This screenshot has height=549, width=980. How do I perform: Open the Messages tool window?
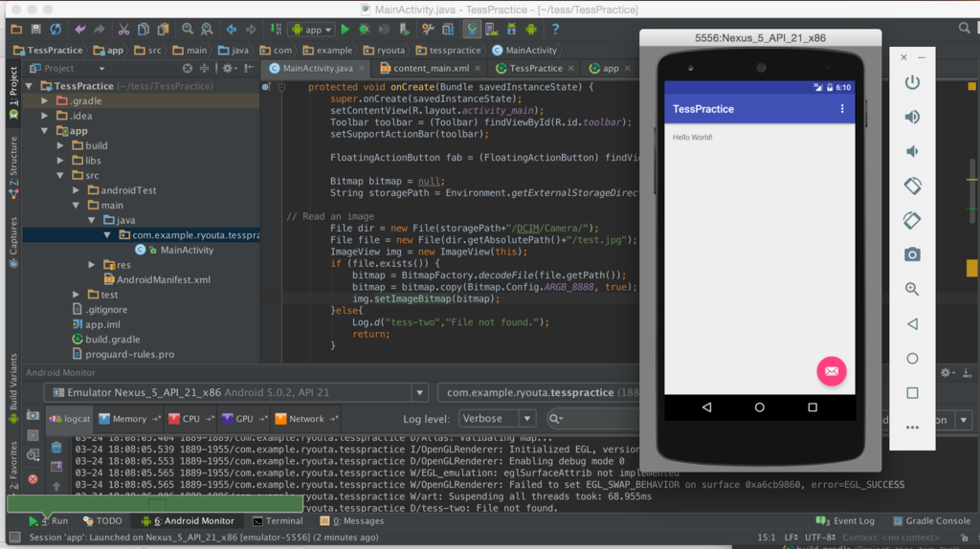(x=352, y=521)
